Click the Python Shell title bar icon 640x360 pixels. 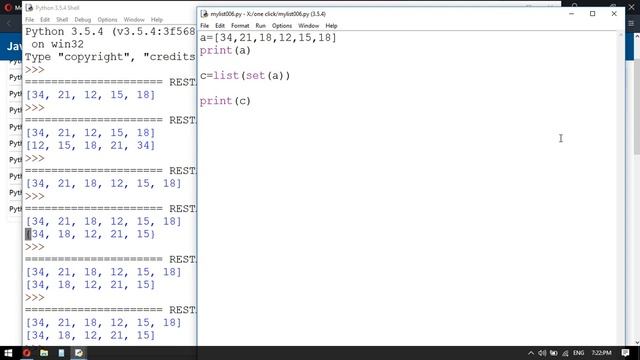pos(29,8)
